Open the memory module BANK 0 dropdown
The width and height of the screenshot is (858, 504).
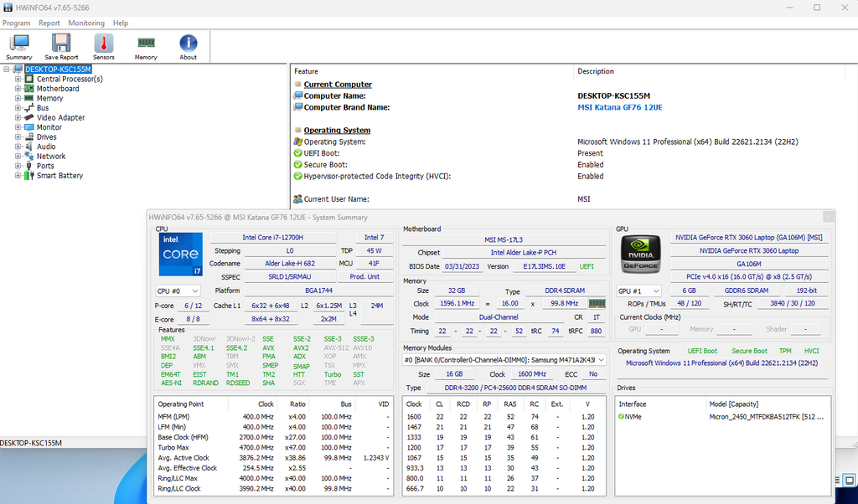point(504,360)
